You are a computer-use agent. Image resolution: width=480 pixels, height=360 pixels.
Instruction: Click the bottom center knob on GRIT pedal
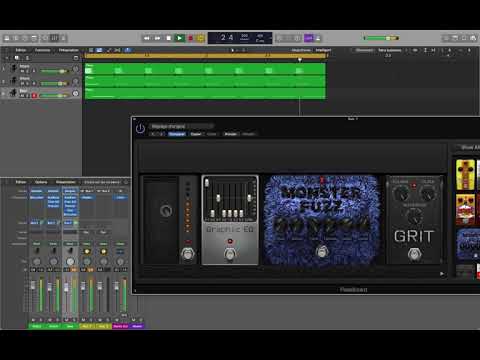414,217
